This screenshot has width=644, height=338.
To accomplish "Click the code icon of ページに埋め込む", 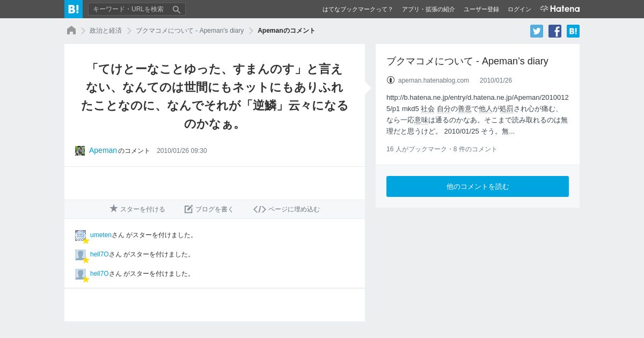I will (260, 209).
